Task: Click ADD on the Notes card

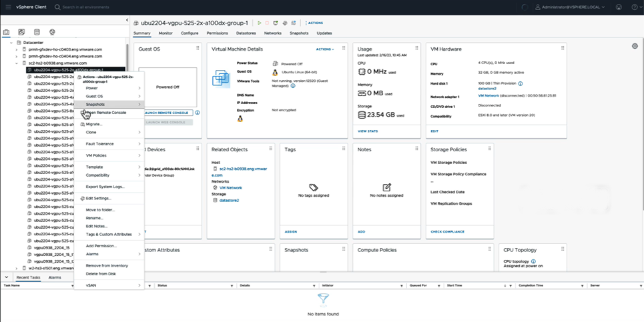Action: tap(362, 232)
